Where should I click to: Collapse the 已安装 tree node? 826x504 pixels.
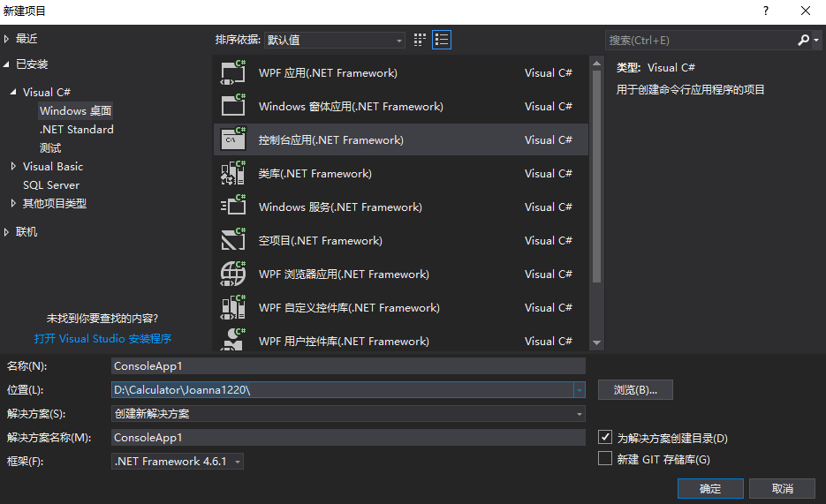pyautogui.click(x=6, y=64)
